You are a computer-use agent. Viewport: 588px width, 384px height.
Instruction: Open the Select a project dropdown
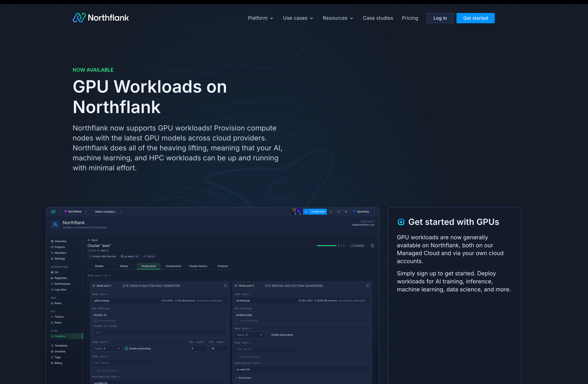coord(108,212)
